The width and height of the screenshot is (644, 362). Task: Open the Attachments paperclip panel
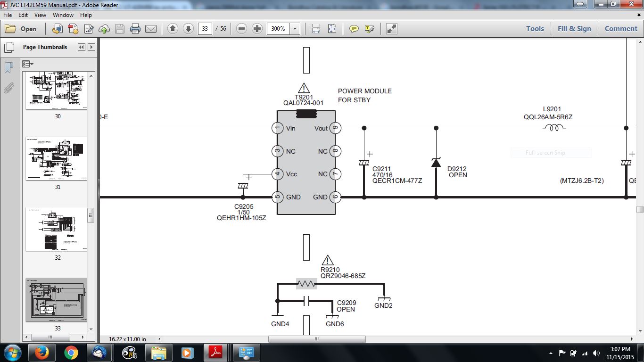point(8,88)
